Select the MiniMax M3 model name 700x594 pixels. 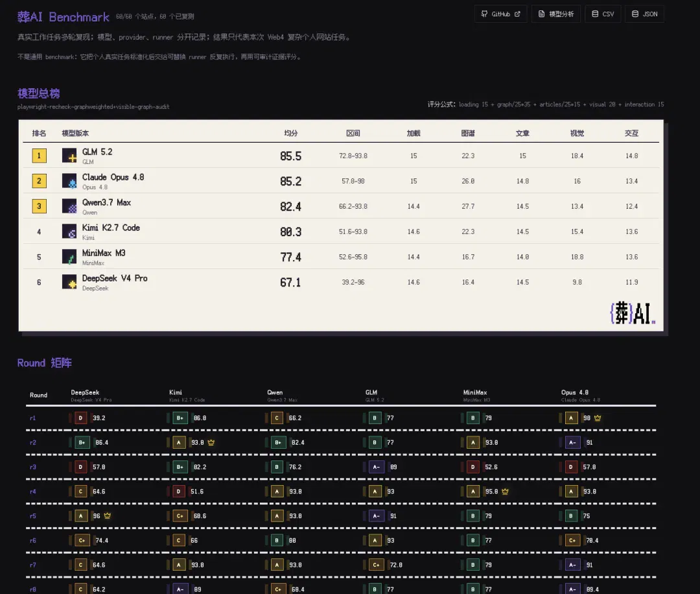pyautogui.click(x=104, y=253)
